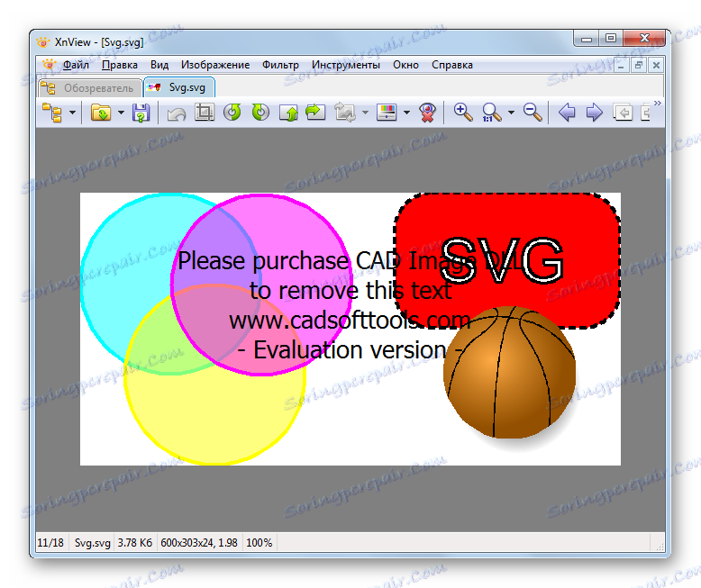Open the Изображение menu

[215, 65]
